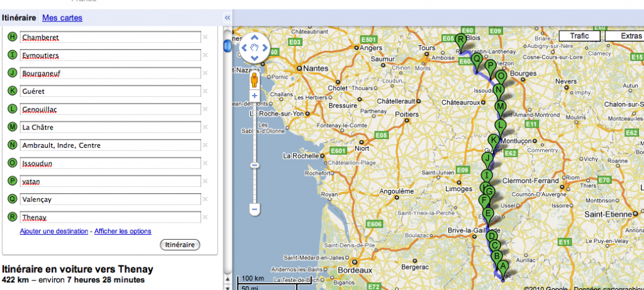This screenshot has height=290, width=644.
Task: Remove the vatan destination
Action: pos(206,181)
